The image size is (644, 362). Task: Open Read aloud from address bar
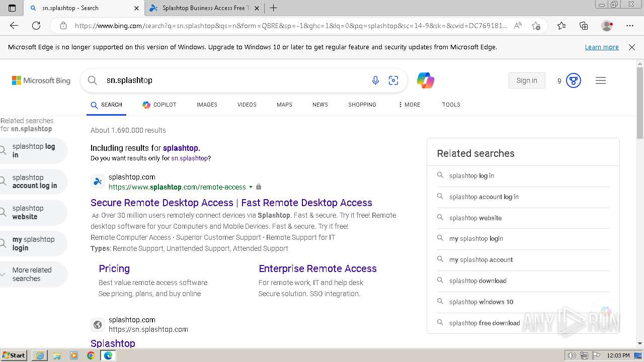(518, 26)
